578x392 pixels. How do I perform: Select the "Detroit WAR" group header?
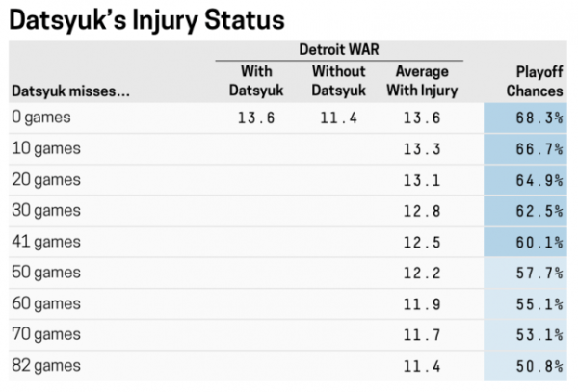(x=336, y=49)
